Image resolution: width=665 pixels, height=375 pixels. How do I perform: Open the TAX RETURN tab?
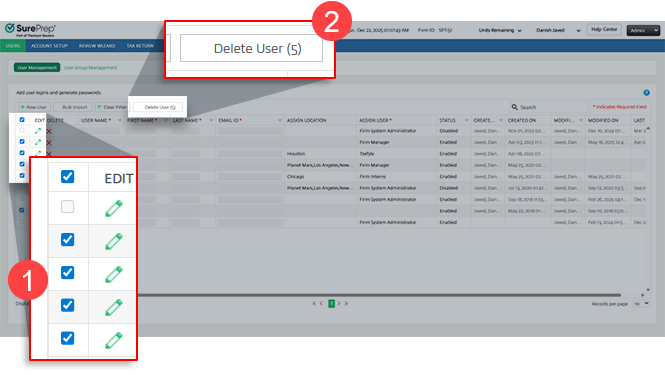tap(140, 46)
